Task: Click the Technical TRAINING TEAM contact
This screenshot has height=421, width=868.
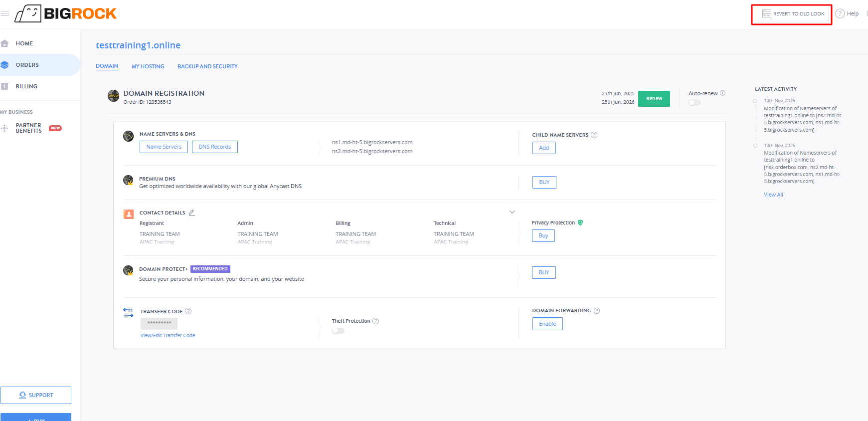Action: (454, 234)
